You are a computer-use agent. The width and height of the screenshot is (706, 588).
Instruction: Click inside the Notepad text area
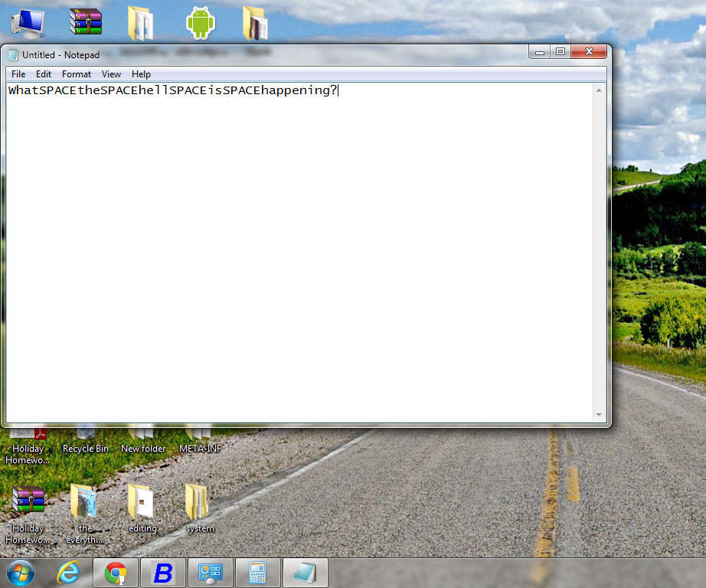point(299,252)
